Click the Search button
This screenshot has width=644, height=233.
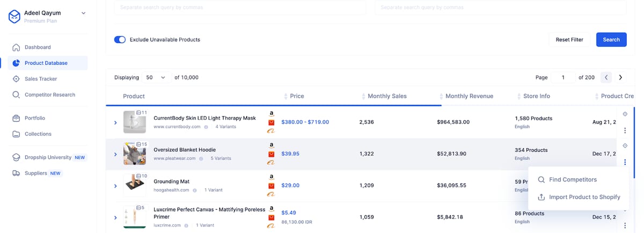(611, 40)
